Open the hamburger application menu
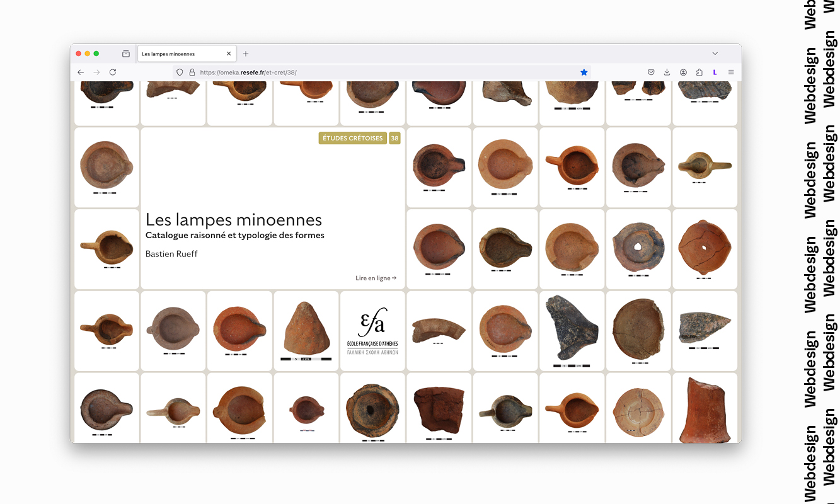Viewport: 840px width, 504px height. click(731, 72)
